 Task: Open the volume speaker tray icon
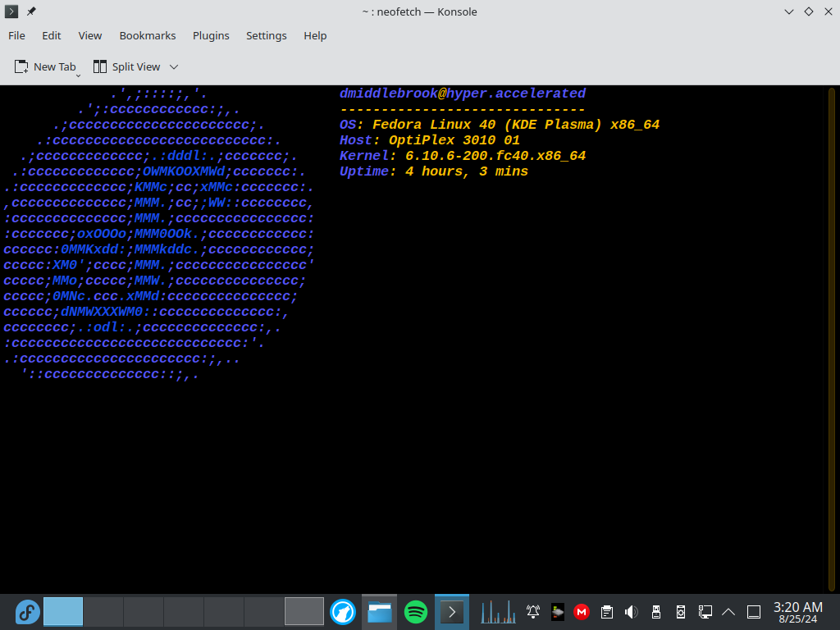[x=631, y=611]
